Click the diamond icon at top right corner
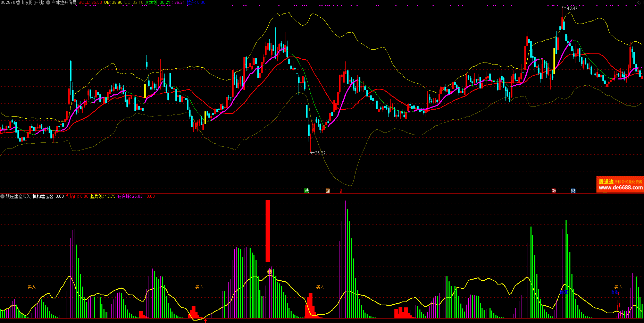 coord(639,2)
